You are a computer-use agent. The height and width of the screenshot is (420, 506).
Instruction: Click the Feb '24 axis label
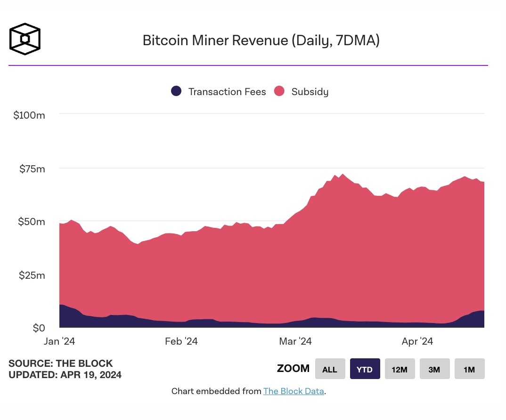point(181,341)
